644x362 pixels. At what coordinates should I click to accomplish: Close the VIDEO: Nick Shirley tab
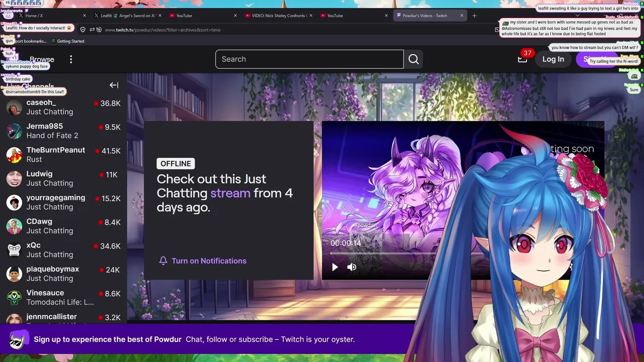tap(310, 16)
